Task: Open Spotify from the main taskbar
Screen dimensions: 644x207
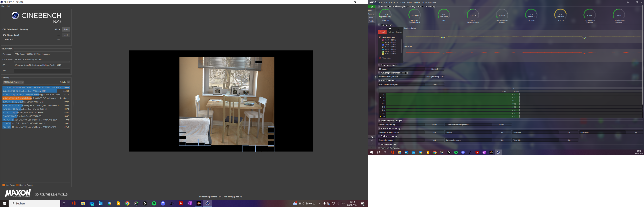Action: pyautogui.click(x=154, y=203)
